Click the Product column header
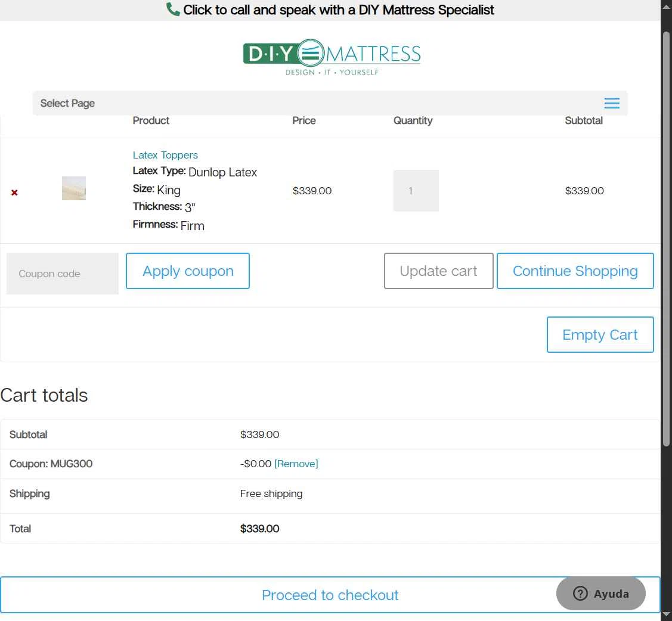 coord(151,120)
